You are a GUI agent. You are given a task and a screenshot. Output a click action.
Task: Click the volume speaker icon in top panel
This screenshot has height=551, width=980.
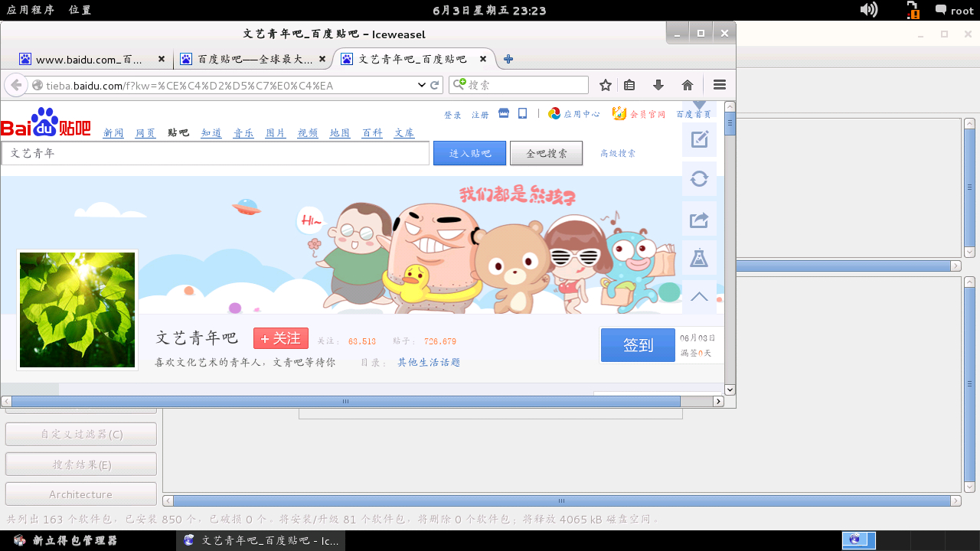point(868,10)
